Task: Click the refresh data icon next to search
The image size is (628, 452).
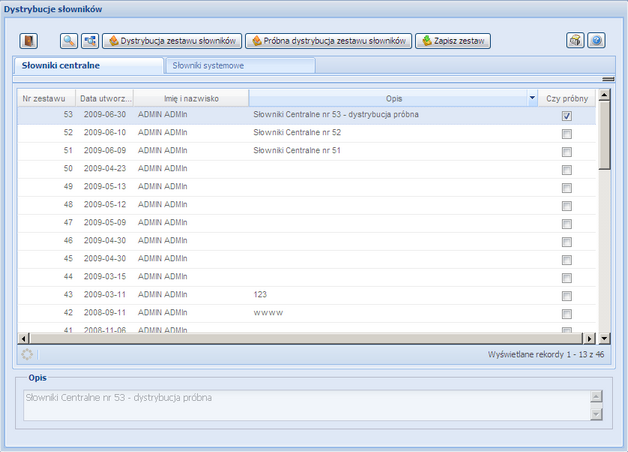Action: point(89,41)
